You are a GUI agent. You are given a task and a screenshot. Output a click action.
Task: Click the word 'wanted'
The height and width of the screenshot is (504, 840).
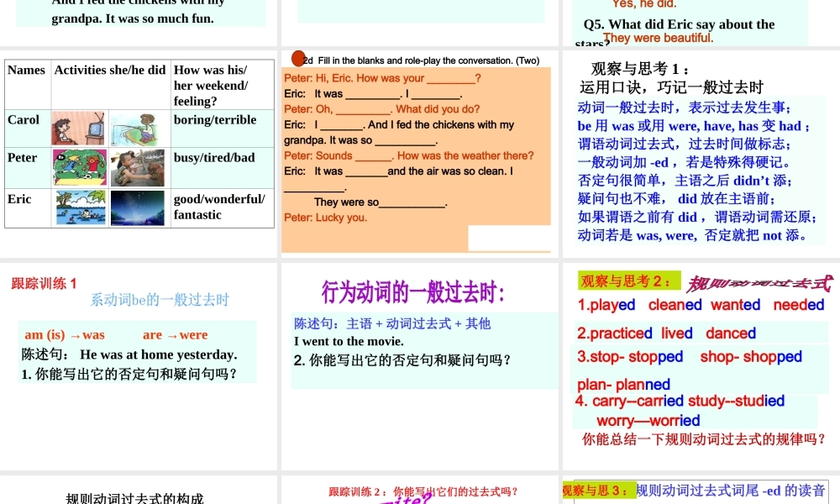[x=736, y=305]
